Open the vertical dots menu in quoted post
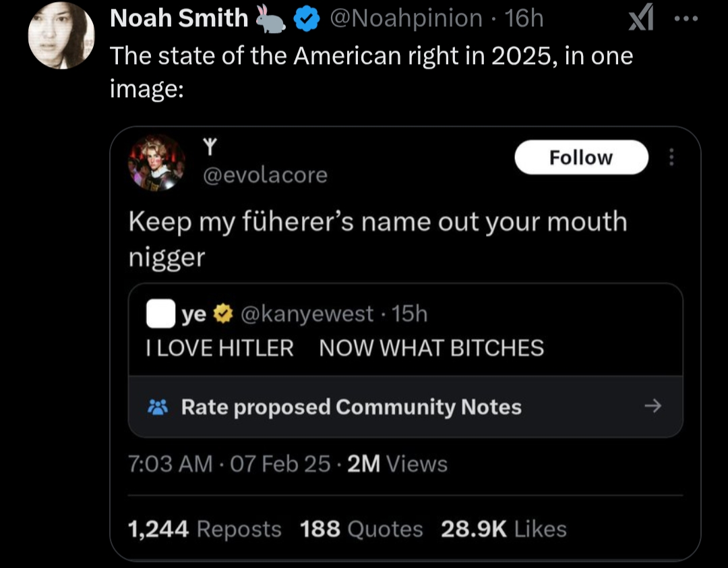 [671, 157]
